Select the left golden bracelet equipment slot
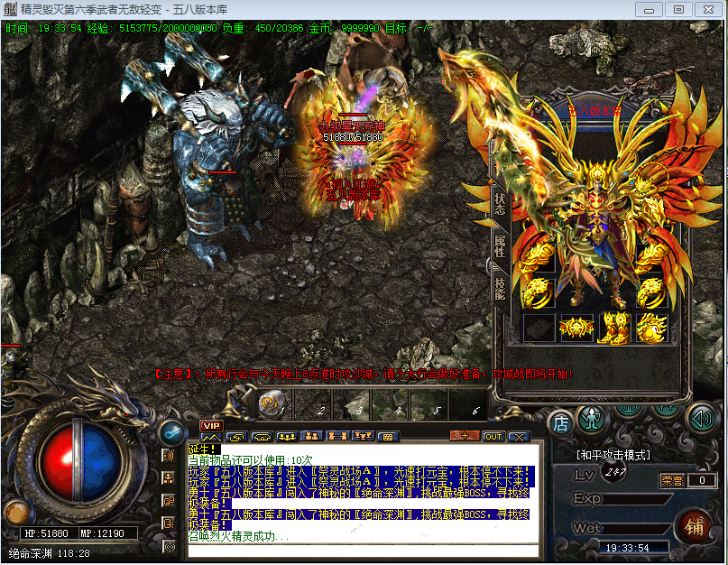 539,257
